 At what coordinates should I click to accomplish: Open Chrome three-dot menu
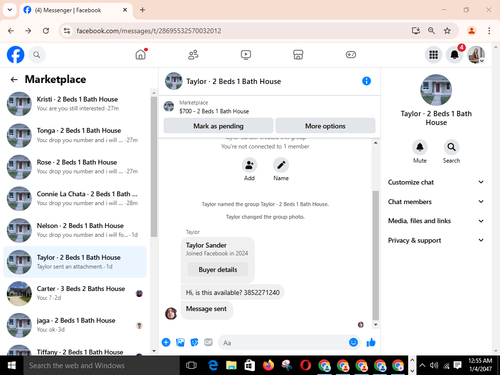[x=489, y=31]
